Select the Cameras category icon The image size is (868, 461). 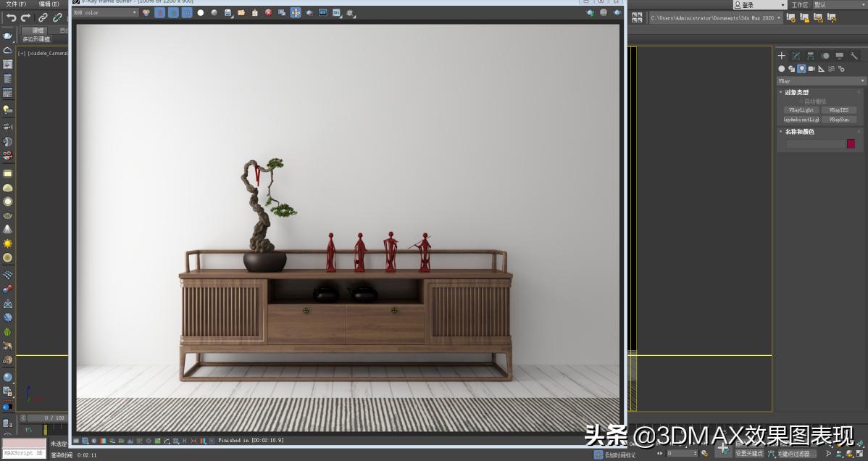click(811, 69)
